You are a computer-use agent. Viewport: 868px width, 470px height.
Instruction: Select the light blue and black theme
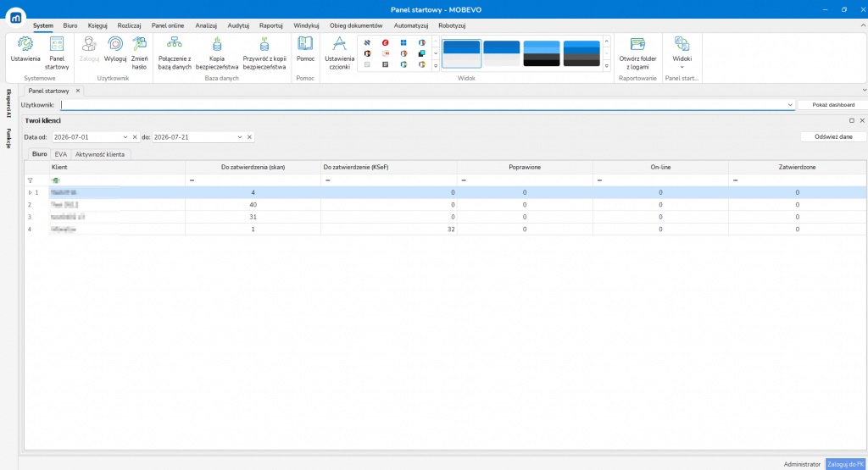tap(542, 53)
